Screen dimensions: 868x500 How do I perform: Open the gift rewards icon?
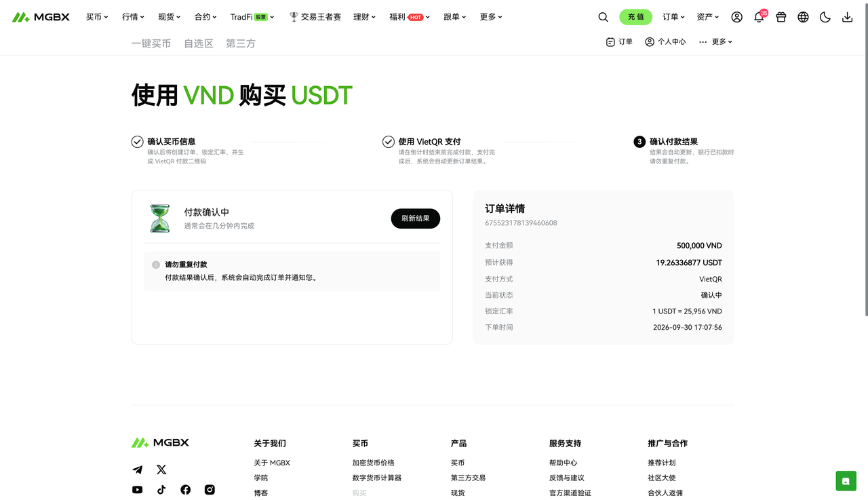pyautogui.click(x=781, y=17)
